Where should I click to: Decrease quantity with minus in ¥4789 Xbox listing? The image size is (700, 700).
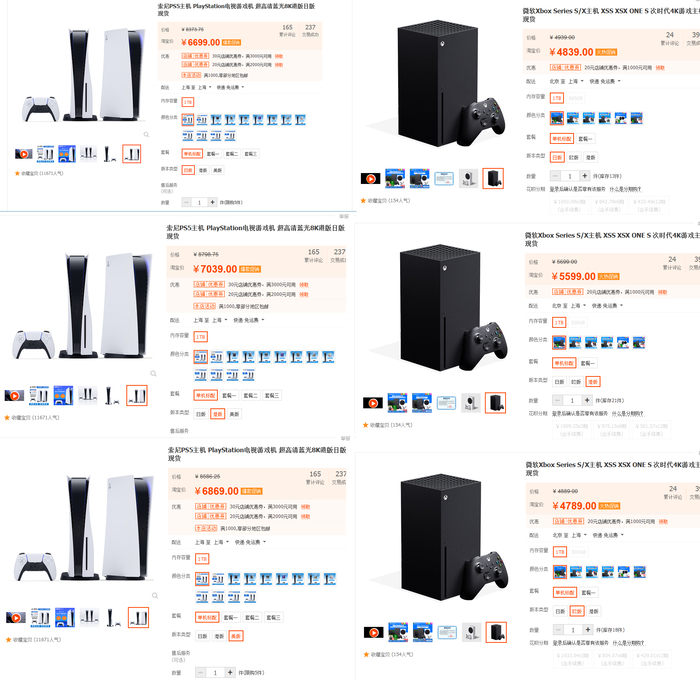coord(558,629)
